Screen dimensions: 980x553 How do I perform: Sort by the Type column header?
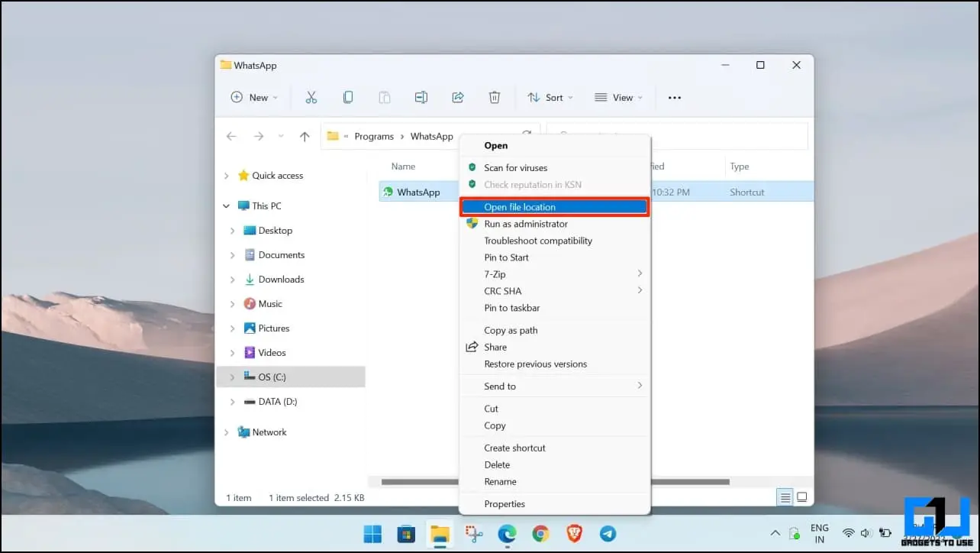tap(739, 167)
